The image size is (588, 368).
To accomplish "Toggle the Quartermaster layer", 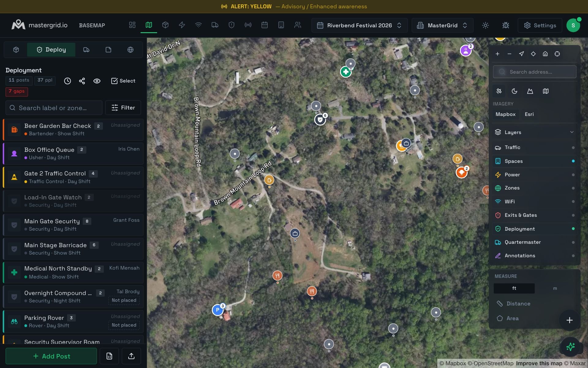I will pyautogui.click(x=534, y=242).
